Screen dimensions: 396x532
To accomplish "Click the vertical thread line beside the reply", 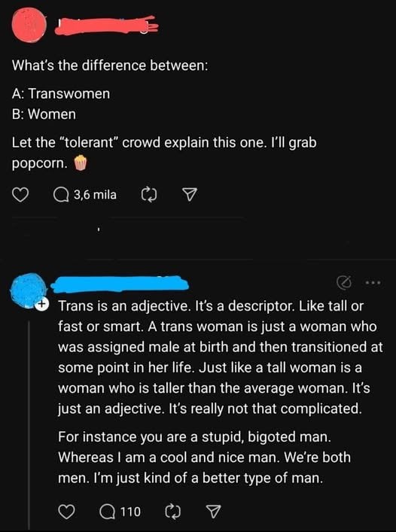I will [29, 424].
